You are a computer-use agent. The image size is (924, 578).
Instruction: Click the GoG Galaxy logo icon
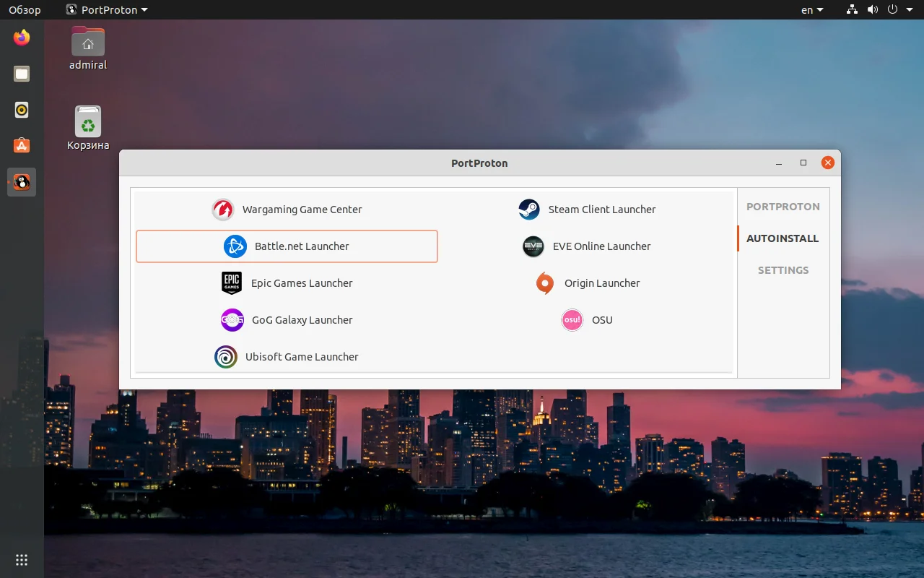[232, 320]
